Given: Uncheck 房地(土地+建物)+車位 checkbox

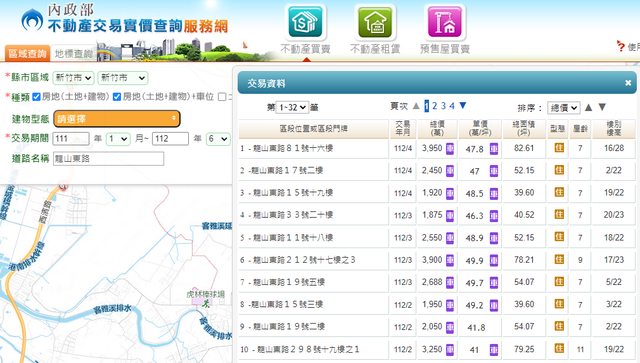Looking at the screenshot, I should 117,97.
